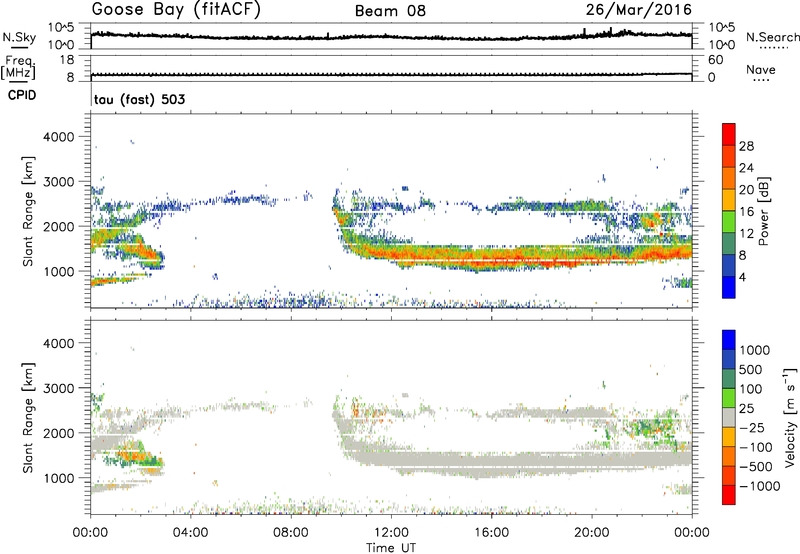Click the '08:00' time axis tick label
This screenshot has height=554, width=800.
(x=291, y=533)
